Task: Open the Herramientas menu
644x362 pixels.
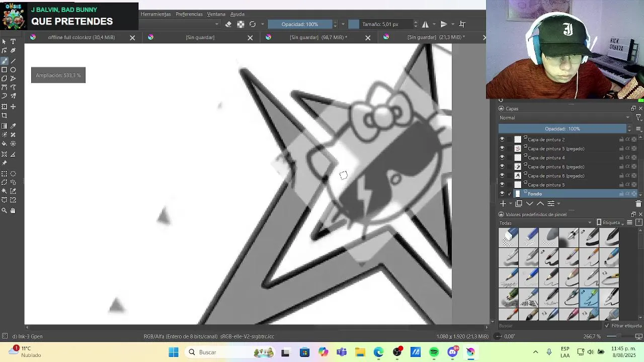Action: (155, 14)
